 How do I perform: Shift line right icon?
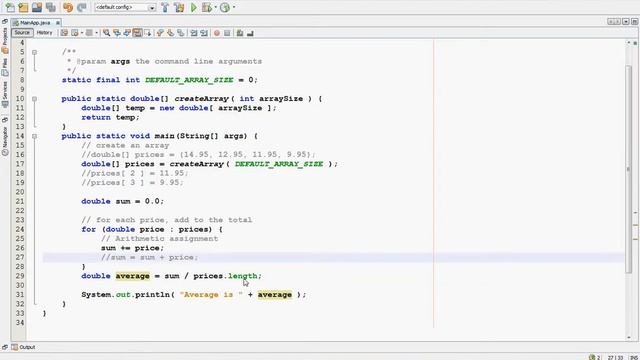point(204,33)
